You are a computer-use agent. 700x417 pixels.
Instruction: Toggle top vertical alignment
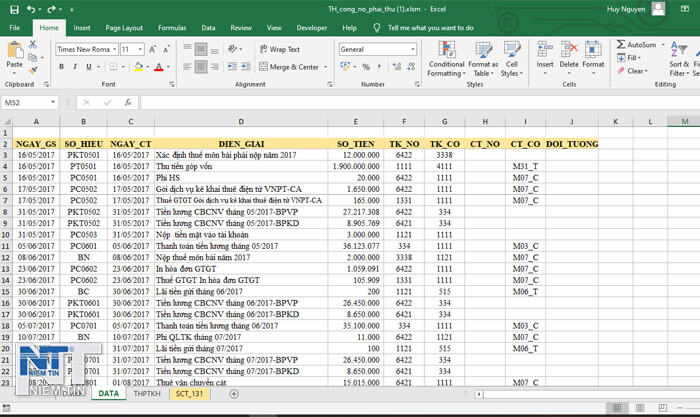coord(188,48)
